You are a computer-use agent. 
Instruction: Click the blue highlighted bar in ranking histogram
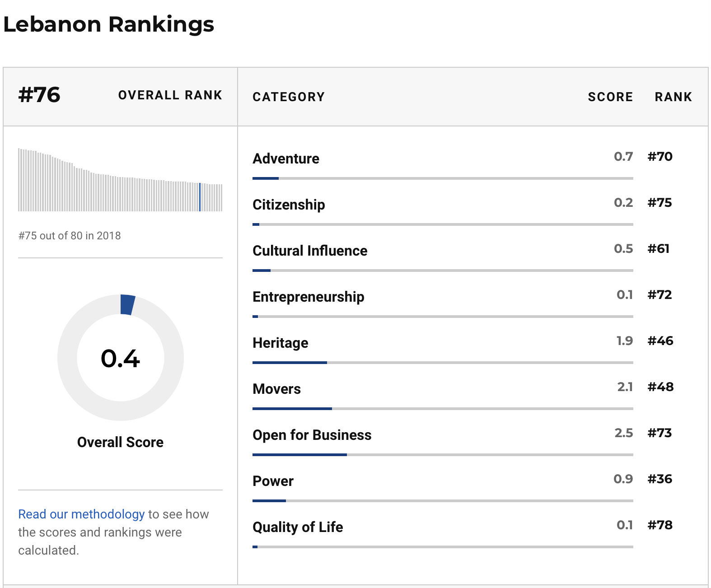click(200, 197)
